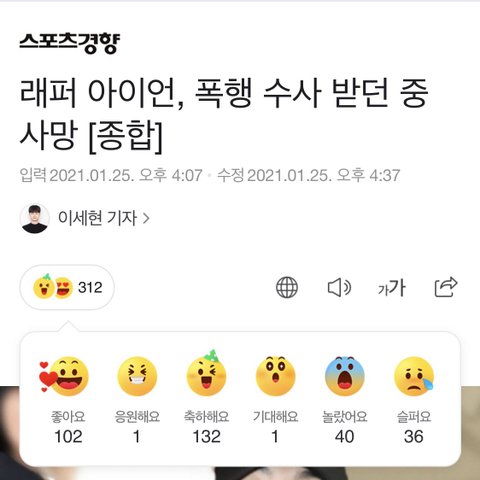Open the globe translation icon
This screenshot has height=480, width=480.
tap(287, 287)
